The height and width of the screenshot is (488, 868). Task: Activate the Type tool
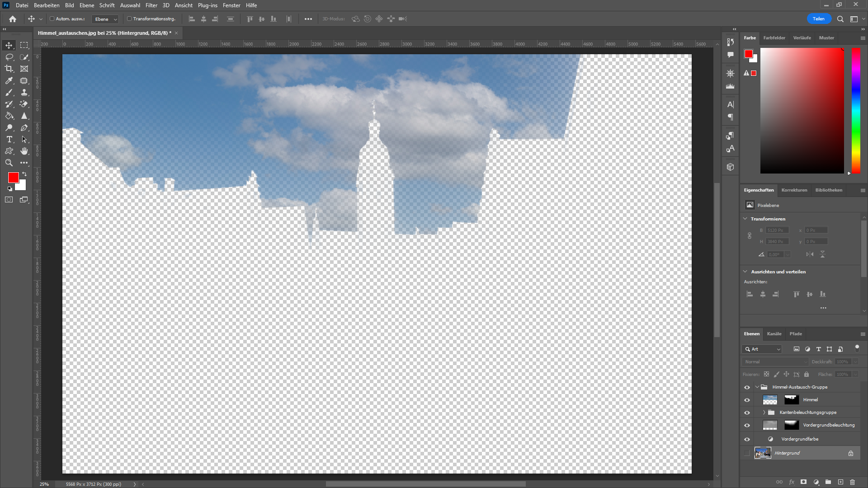(9, 139)
